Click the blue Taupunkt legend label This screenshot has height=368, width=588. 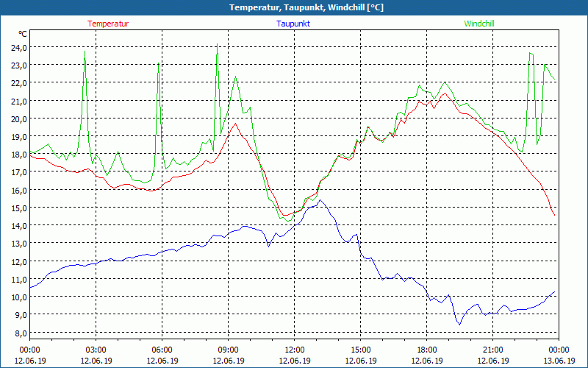click(x=293, y=24)
